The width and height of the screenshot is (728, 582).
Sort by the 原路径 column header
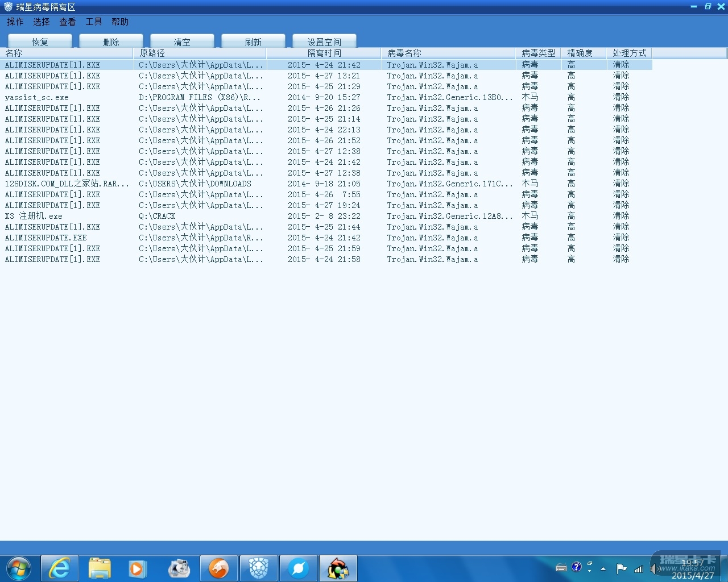click(x=200, y=53)
